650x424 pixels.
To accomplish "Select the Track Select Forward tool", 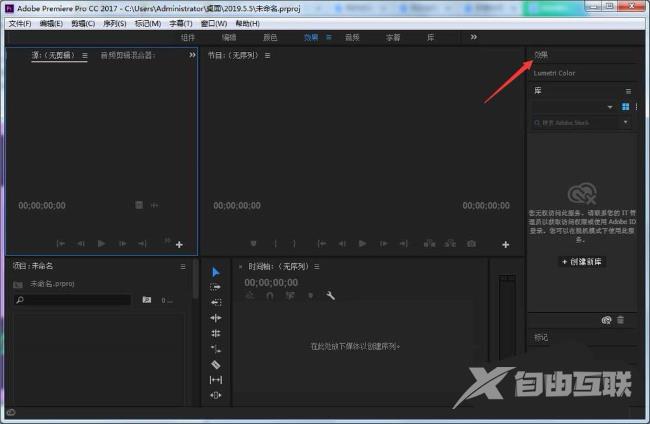I will pos(216,287).
